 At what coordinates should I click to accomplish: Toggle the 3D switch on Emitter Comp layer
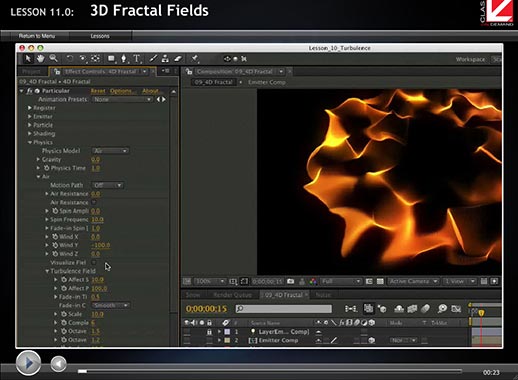[372, 340]
